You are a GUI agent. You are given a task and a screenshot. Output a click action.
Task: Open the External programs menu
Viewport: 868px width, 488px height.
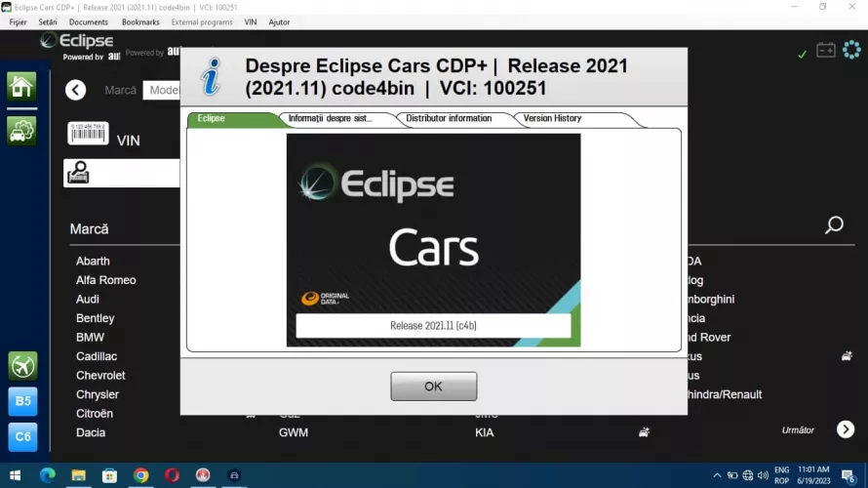click(202, 22)
